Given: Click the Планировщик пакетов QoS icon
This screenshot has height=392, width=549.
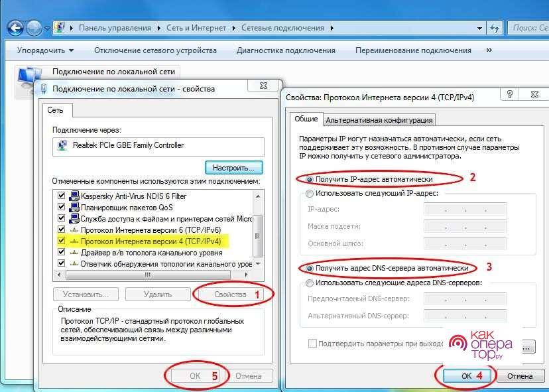Looking at the screenshot, I should (x=74, y=207).
